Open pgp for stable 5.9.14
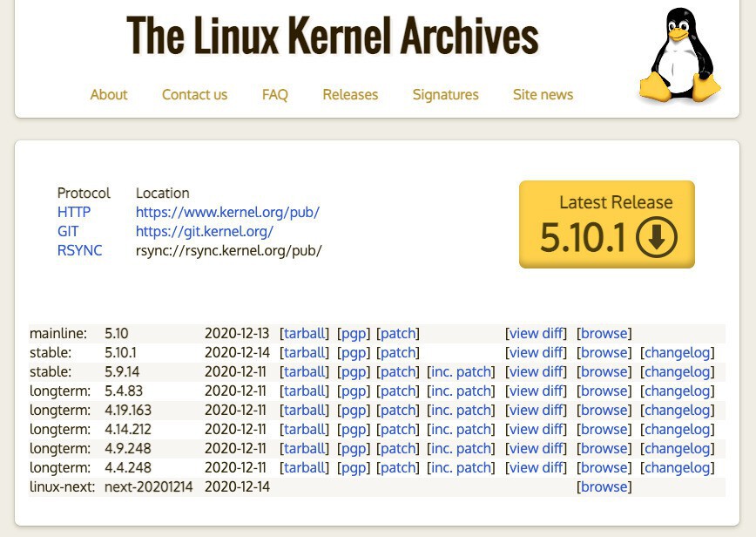Viewport: 756px width, 537px height. click(x=354, y=372)
